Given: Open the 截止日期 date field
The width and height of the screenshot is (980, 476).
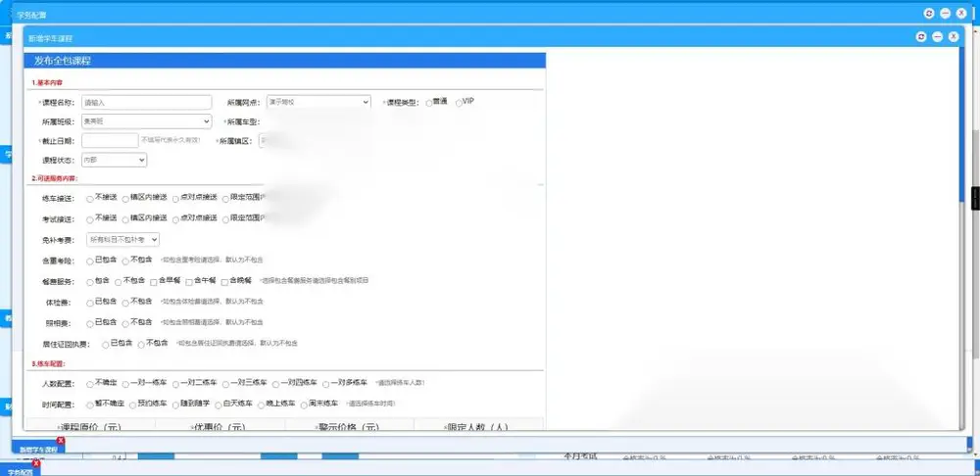Looking at the screenshot, I should click(x=110, y=141).
